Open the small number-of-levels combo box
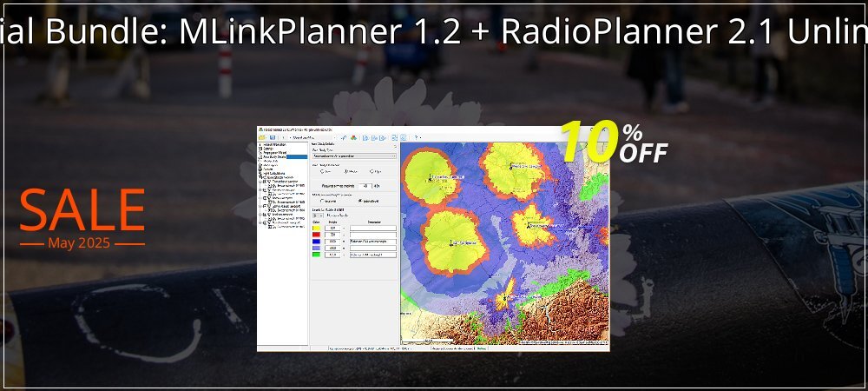868x391 pixels. pos(318,215)
